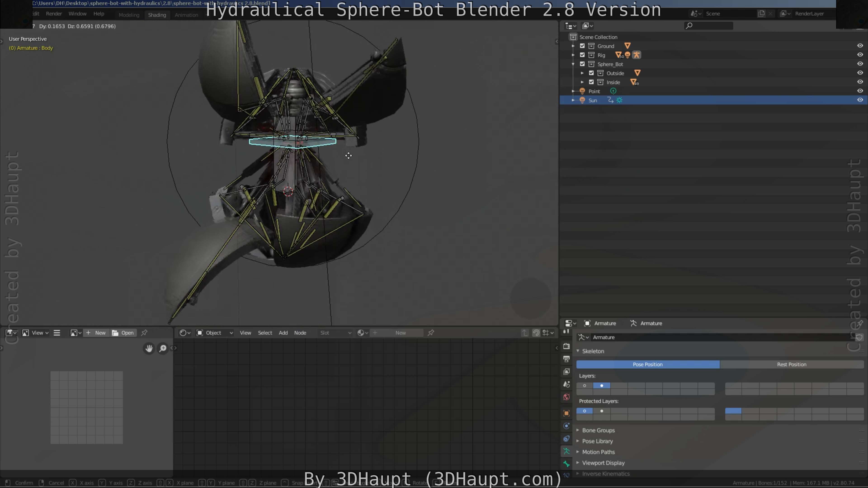
Task: Collapse the Skeleton panel
Action: click(578, 351)
